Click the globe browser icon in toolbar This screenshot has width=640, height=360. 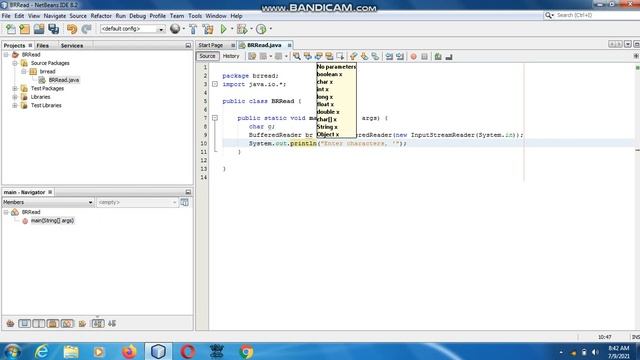[x=175, y=29]
